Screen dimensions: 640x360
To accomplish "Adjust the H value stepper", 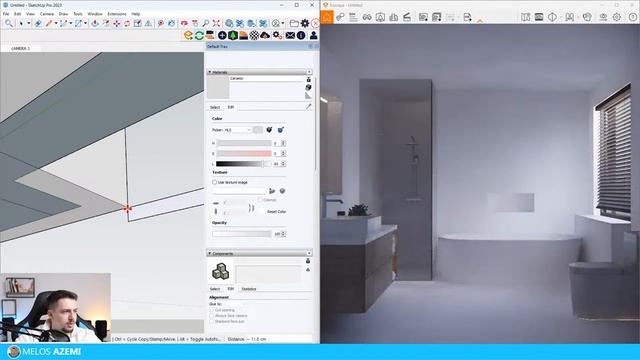I will (x=283, y=143).
